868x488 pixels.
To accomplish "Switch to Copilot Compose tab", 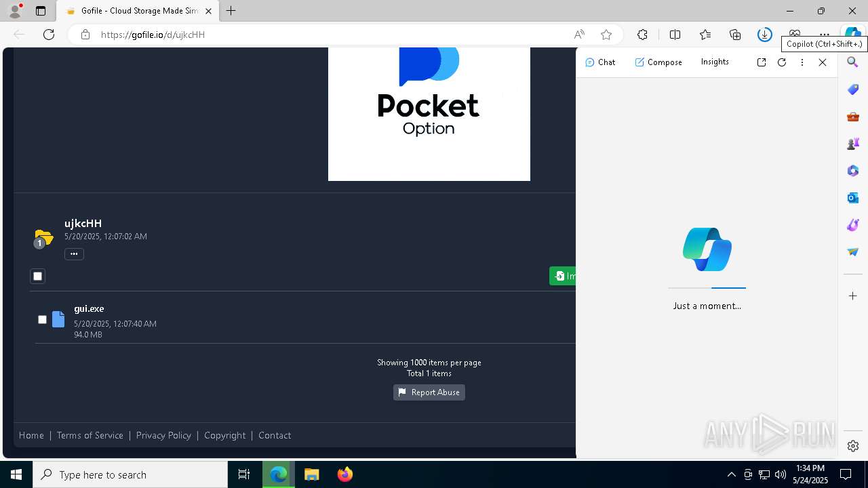I will click(x=658, y=62).
